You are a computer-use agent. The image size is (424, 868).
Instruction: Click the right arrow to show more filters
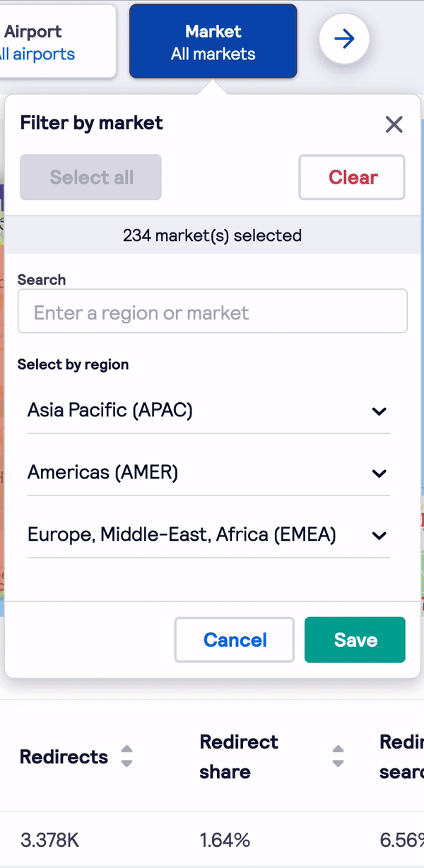pos(344,40)
